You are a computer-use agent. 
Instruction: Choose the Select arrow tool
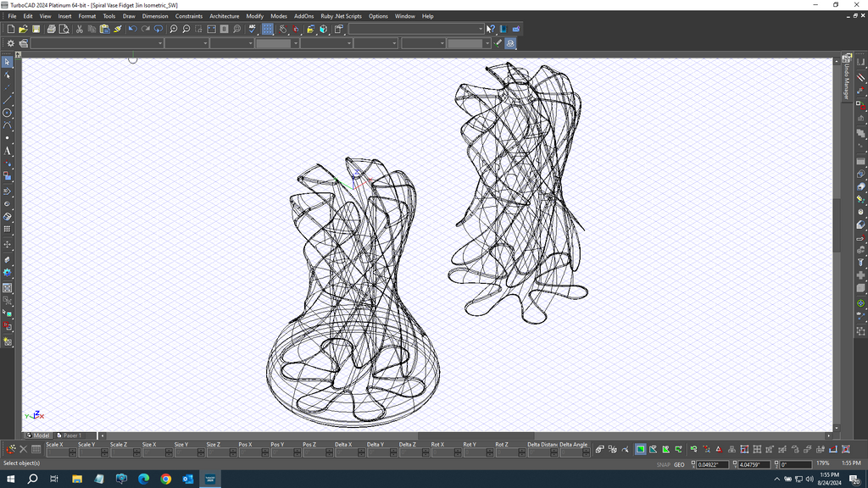[x=7, y=62]
